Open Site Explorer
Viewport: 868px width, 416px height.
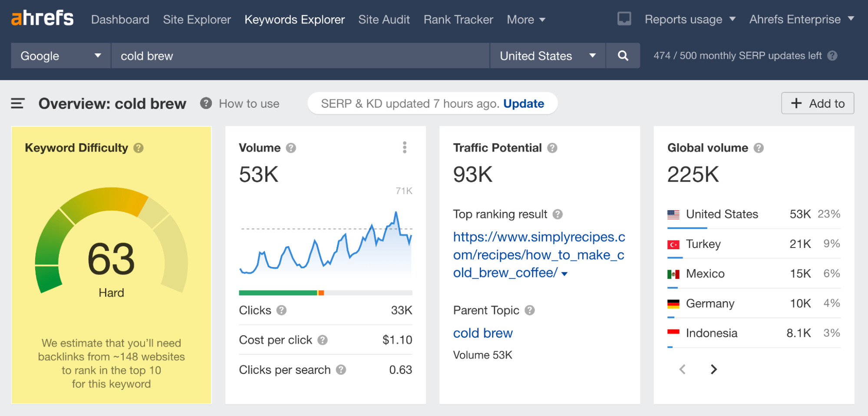[197, 20]
